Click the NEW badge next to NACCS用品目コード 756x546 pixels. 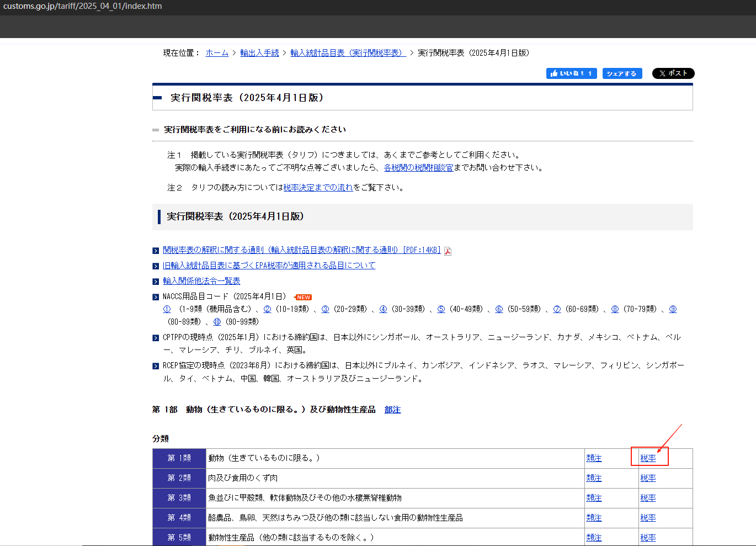(x=303, y=297)
